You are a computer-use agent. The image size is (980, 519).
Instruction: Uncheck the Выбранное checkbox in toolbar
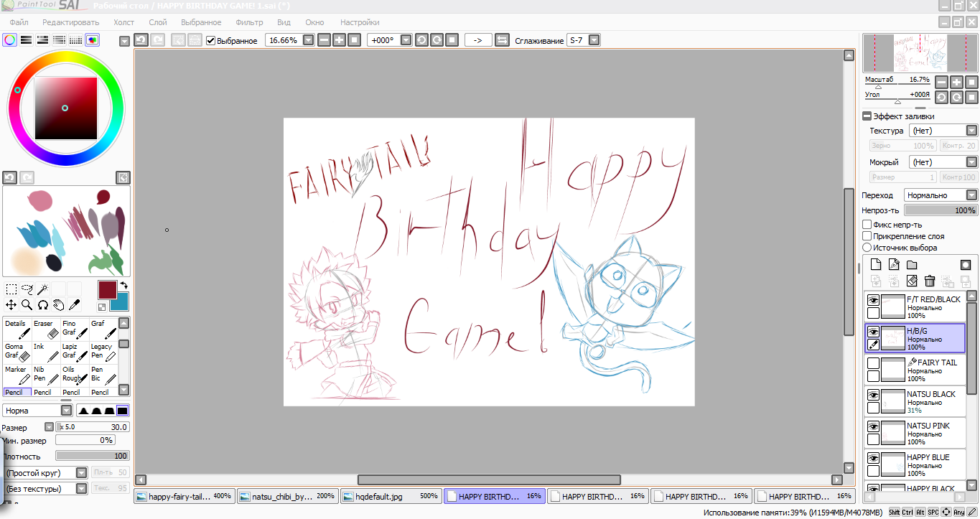[x=210, y=41]
